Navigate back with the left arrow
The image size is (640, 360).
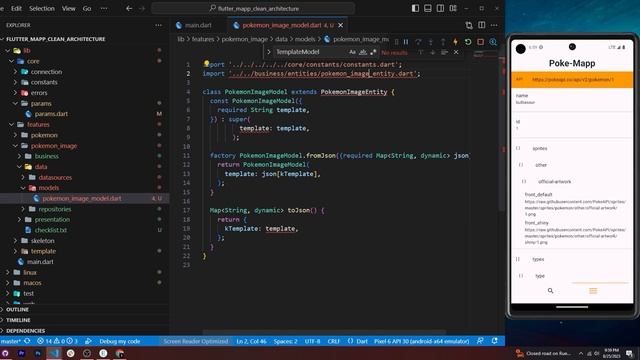(x=129, y=8)
